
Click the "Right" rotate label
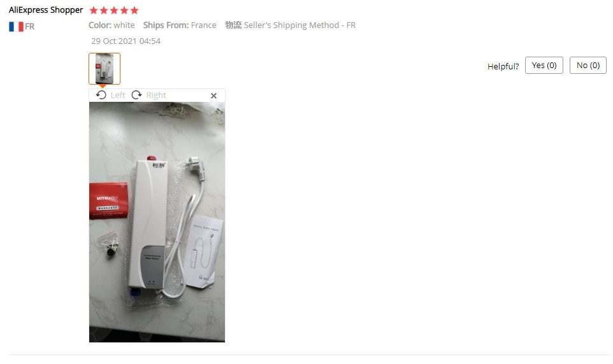coord(156,95)
